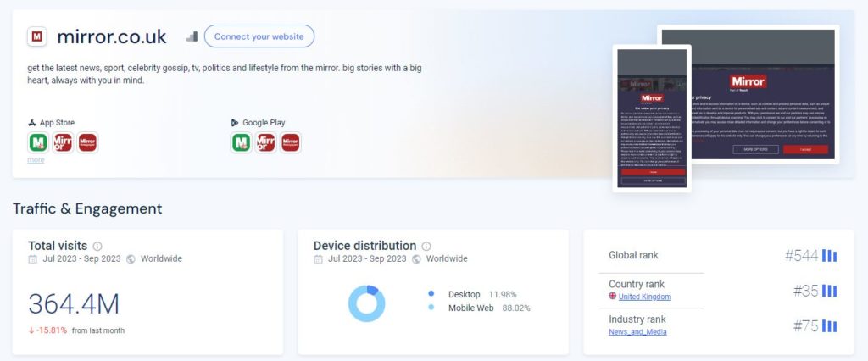Click the Traffic & Engagement heading
The height and width of the screenshot is (361, 868).
tap(87, 208)
